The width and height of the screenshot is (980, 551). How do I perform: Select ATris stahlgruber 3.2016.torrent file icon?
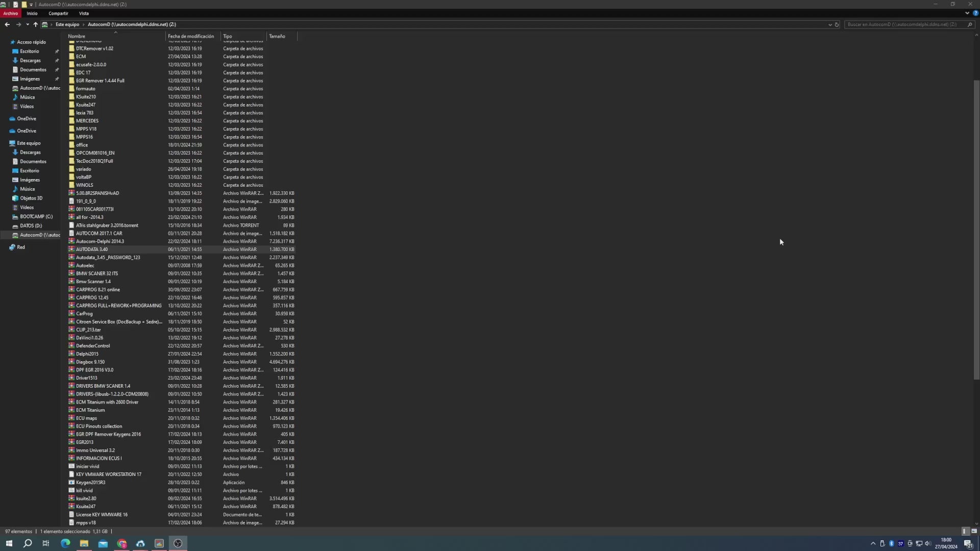(71, 226)
